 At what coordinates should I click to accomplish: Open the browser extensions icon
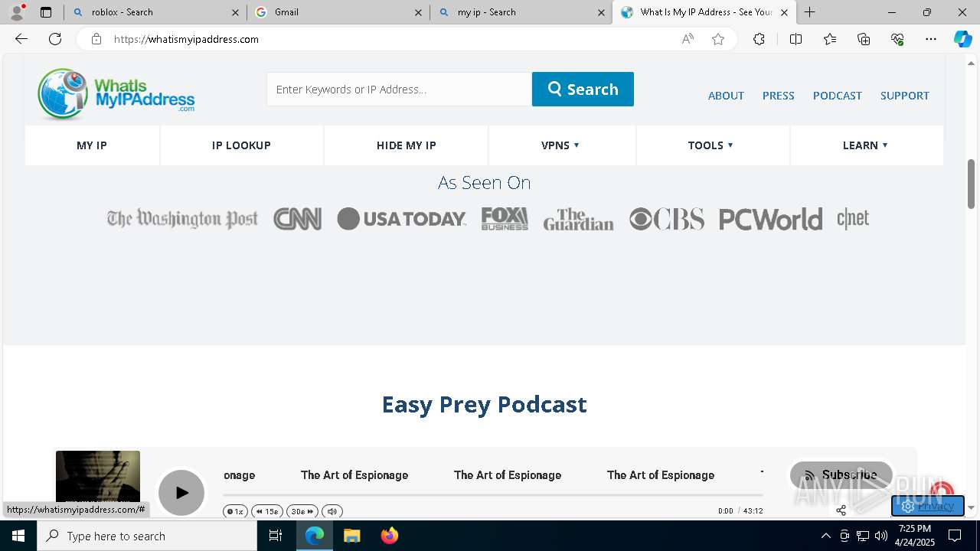click(759, 39)
